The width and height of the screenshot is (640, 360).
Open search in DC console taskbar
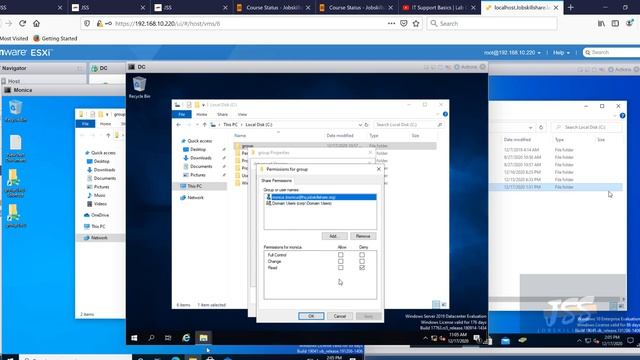pos(151,338)
